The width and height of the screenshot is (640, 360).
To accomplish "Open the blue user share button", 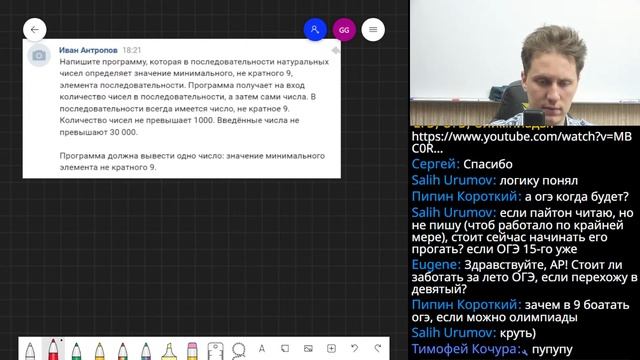I will click(315, 29).
